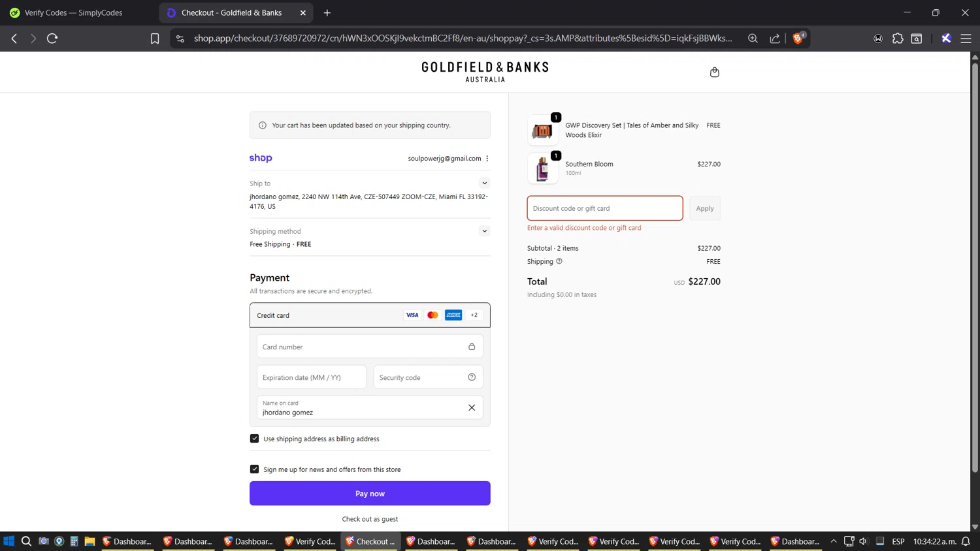Open the account options three-dot menu
The image size is (980, 551).
pos(487,159)
